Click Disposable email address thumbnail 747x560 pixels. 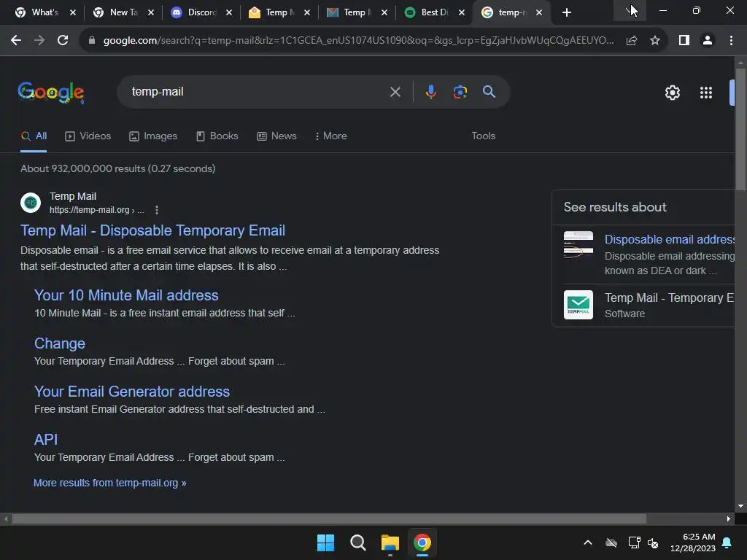[x=578, y=246]
